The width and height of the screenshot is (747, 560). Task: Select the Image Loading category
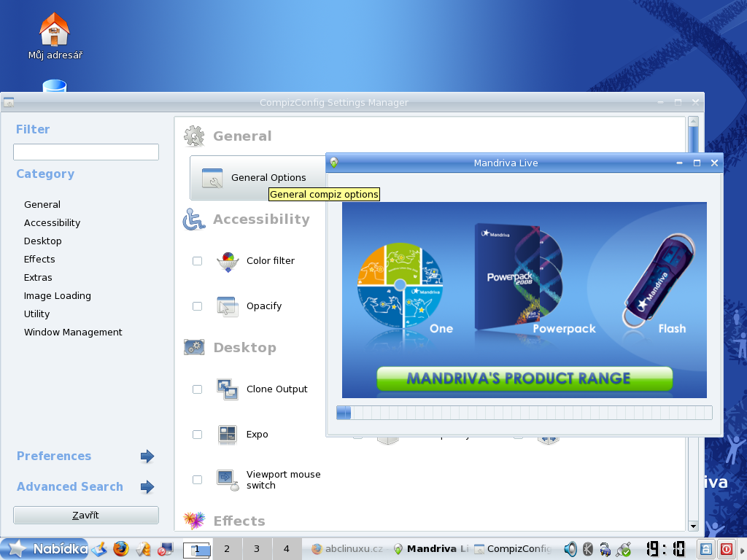[58, 296]
